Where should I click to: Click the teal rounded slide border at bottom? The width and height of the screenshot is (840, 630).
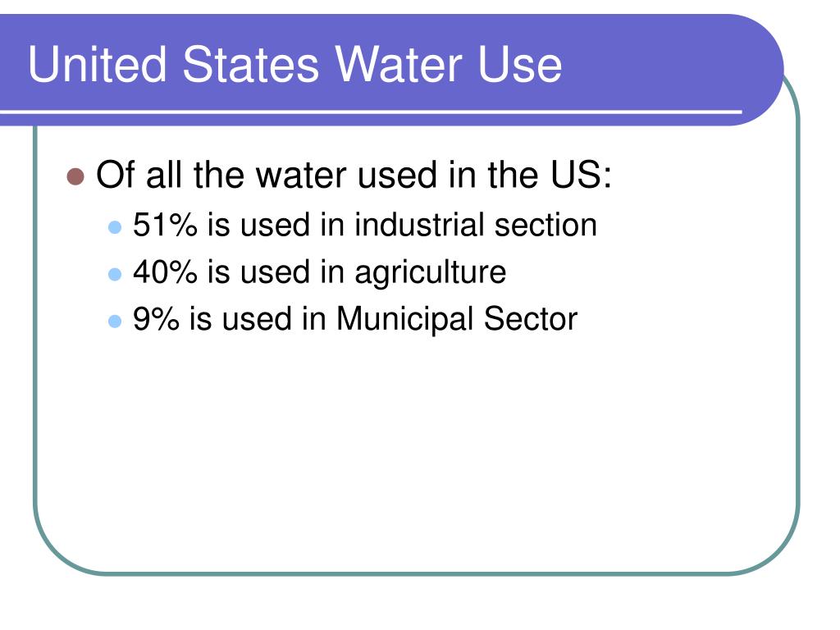click(x=416, y=573)
